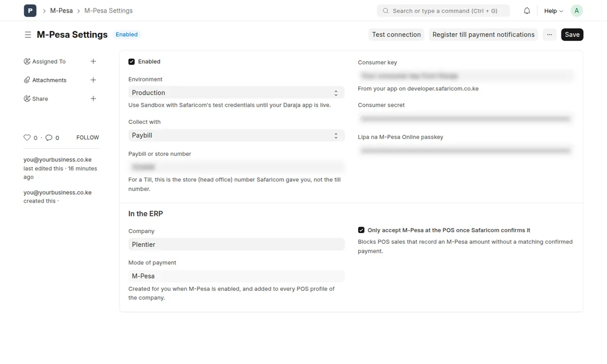The height and width of the screenshot is (364, 607).
Task: Click the Lipa na M-Pesa passkey field
Action: pyautogui.click(x=466, y=150)
